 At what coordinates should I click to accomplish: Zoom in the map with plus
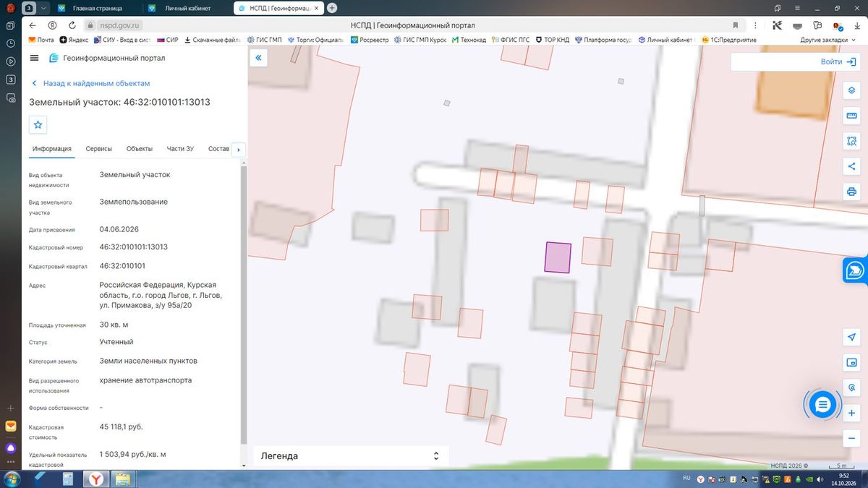[851, 414]
